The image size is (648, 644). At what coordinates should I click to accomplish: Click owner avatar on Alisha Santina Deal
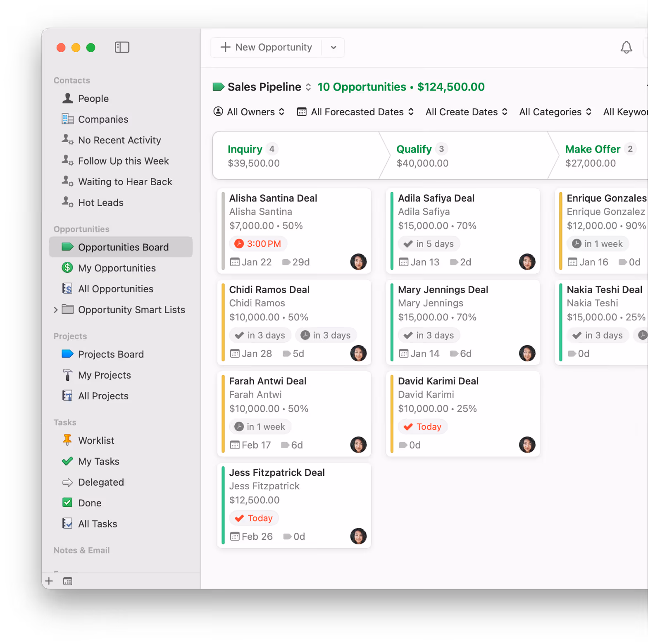pos(358,262)
